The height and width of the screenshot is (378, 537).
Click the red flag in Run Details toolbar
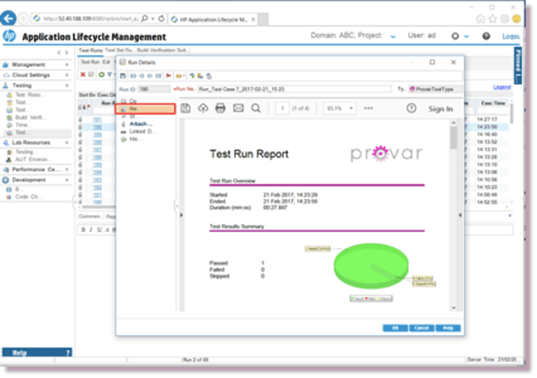pyautogui.click(x=168, y=76)
